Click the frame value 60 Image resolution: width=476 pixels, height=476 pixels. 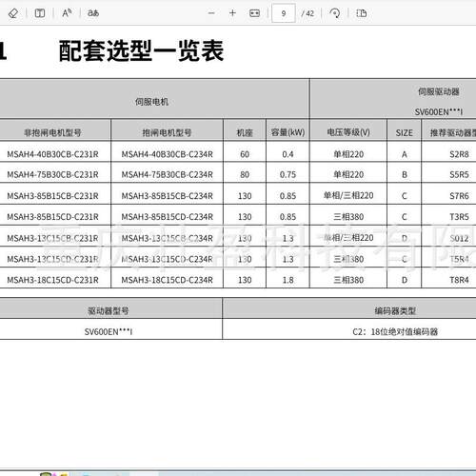245,154
